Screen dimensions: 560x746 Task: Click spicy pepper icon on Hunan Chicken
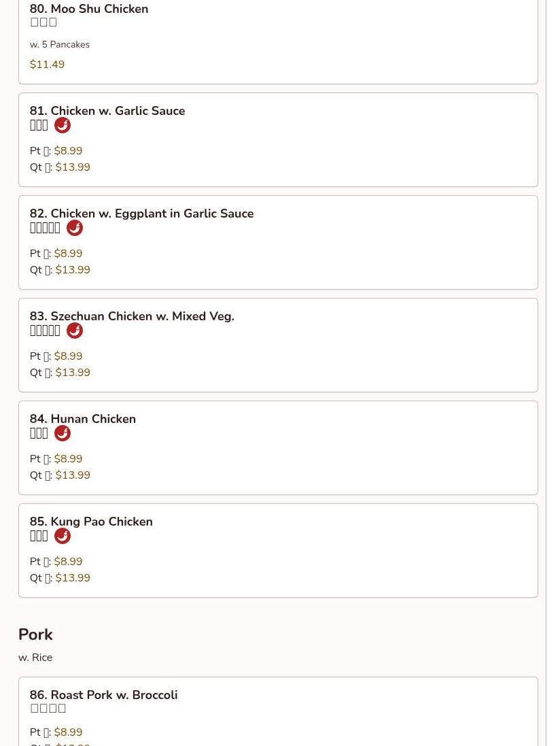(63, 433)
